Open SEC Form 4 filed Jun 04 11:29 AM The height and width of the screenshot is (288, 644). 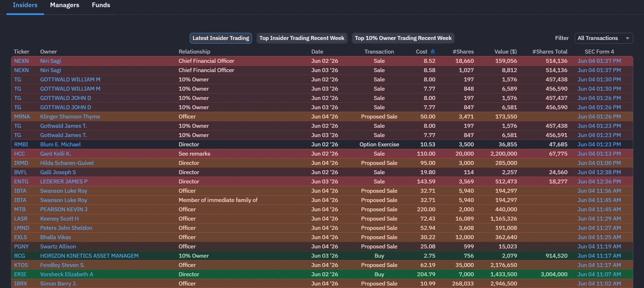click(x=599, y=219)
